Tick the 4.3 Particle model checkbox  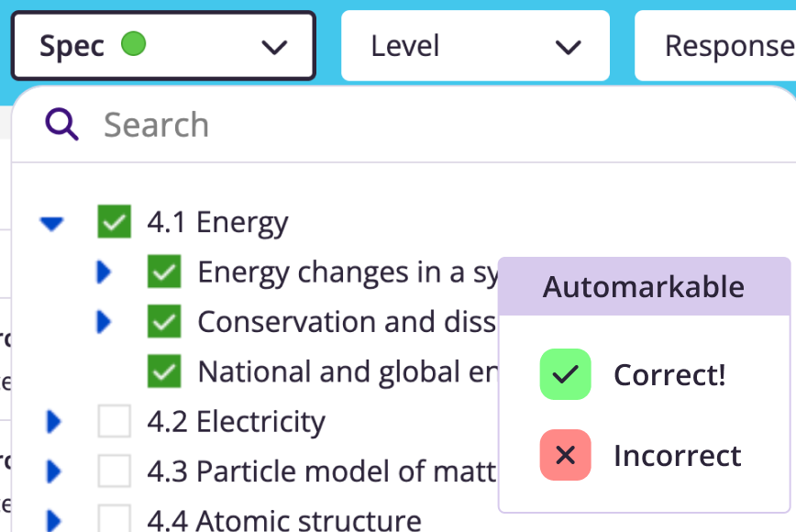coord(115,471)
